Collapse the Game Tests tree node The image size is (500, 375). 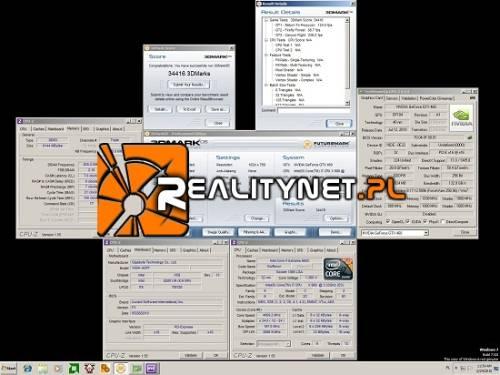[266, 20]
